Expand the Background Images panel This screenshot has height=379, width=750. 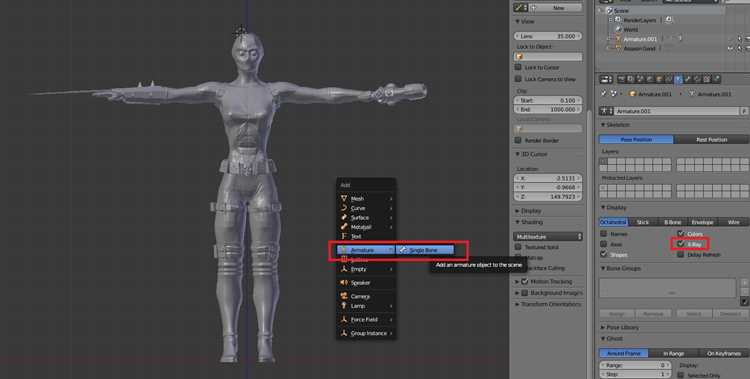tap(518, 292)
